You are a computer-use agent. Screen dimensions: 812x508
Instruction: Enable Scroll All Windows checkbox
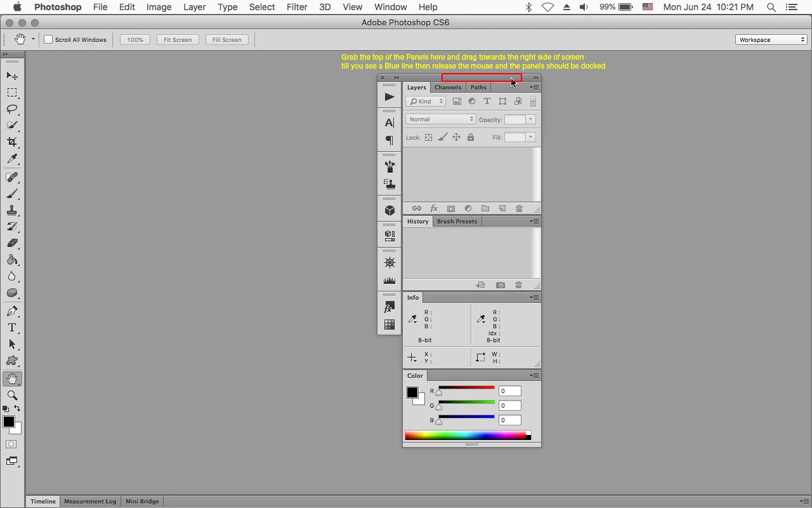click(48, 39)
